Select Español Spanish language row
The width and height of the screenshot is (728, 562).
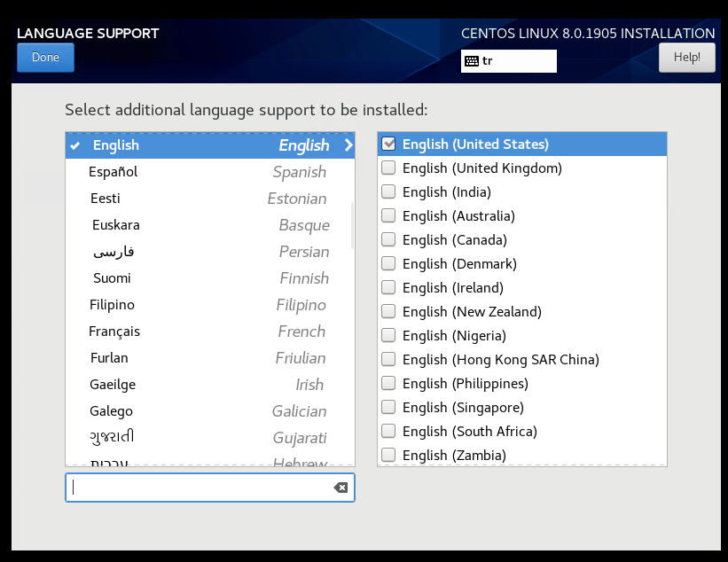pos(210,172)
